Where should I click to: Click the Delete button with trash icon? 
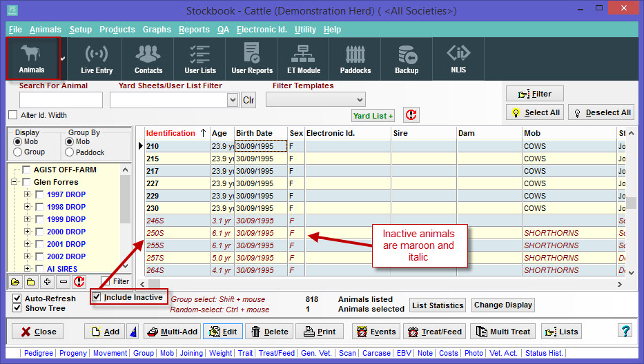(269, 332)
